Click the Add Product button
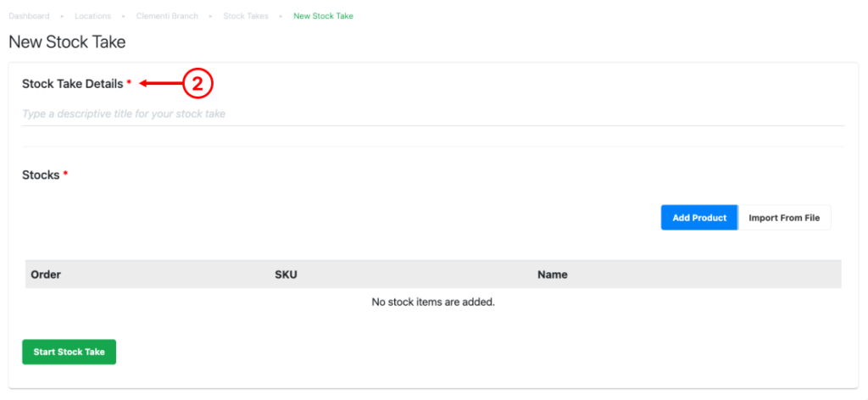Screen dimensions: 868x400 (x=699, y=218)
